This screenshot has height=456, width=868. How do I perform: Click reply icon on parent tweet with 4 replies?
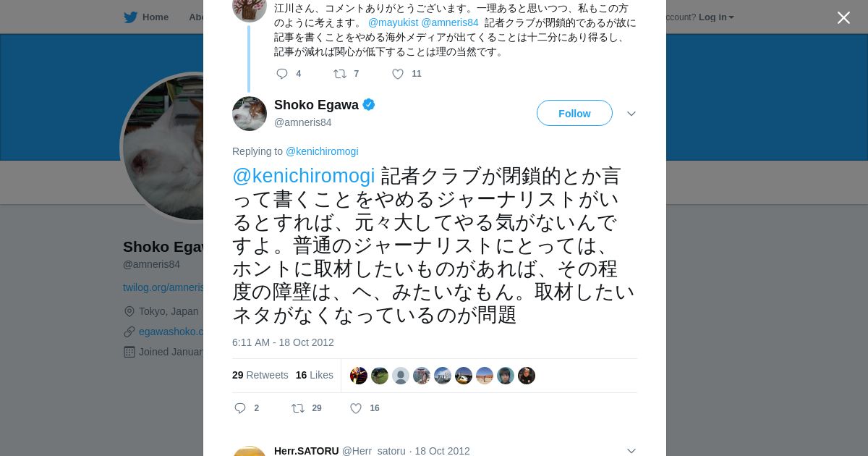[x=282, y=74]
